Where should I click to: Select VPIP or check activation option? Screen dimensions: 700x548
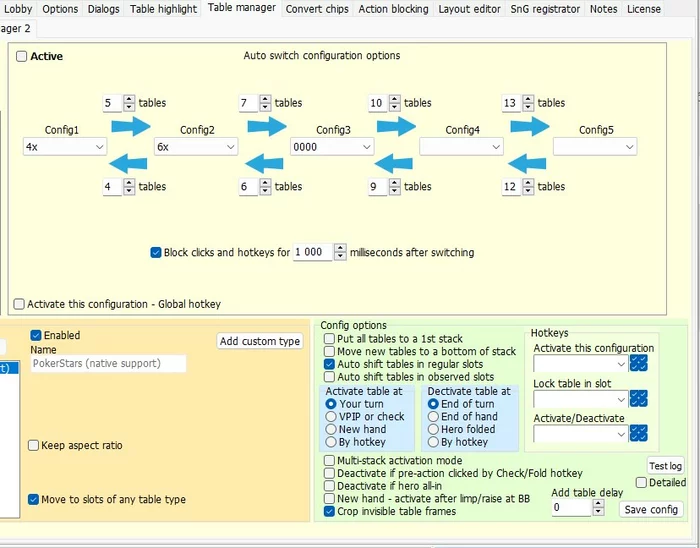pyautogui.click(x=331, y=416)
